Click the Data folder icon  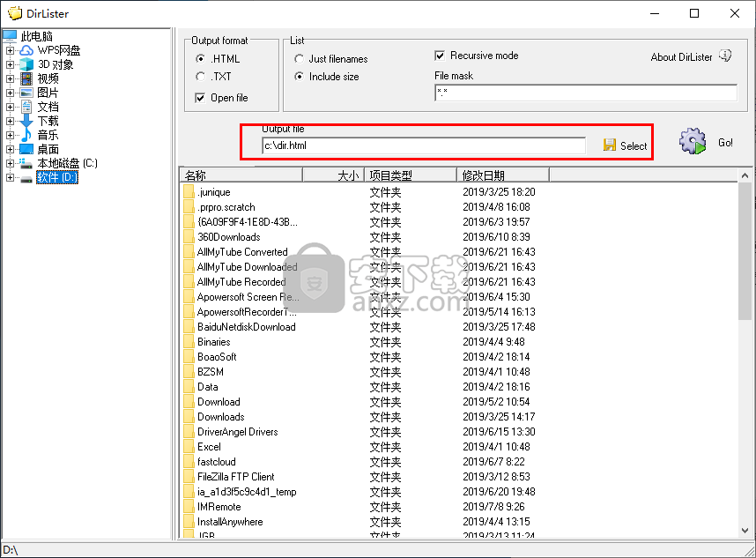[189, 387]
